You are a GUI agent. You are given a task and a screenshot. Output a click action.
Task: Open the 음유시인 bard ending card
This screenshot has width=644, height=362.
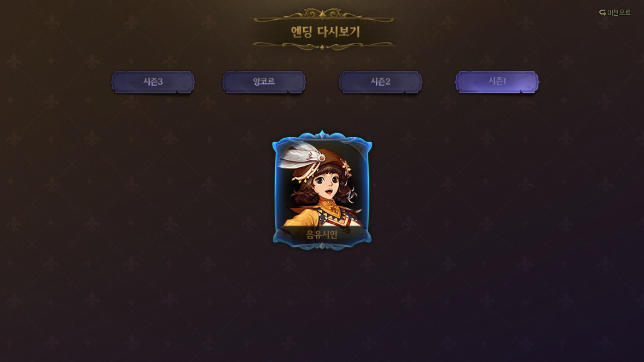pos(322,190)
